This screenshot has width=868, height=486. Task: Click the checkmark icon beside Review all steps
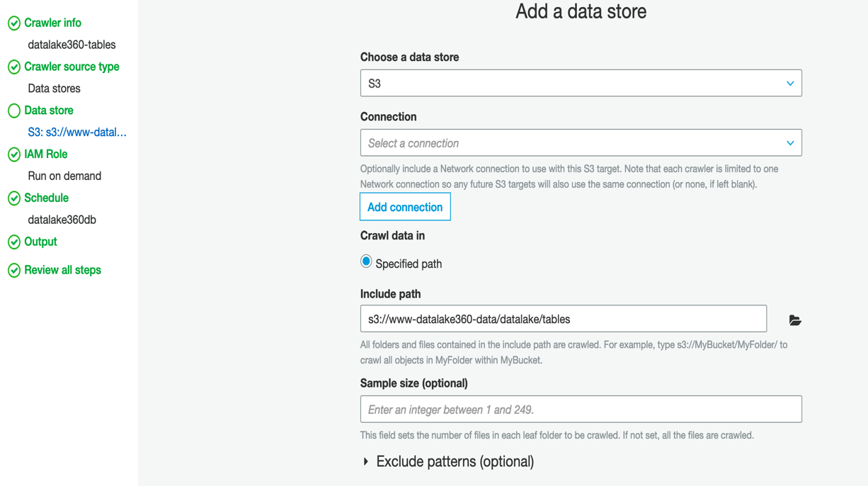point(14,271)
